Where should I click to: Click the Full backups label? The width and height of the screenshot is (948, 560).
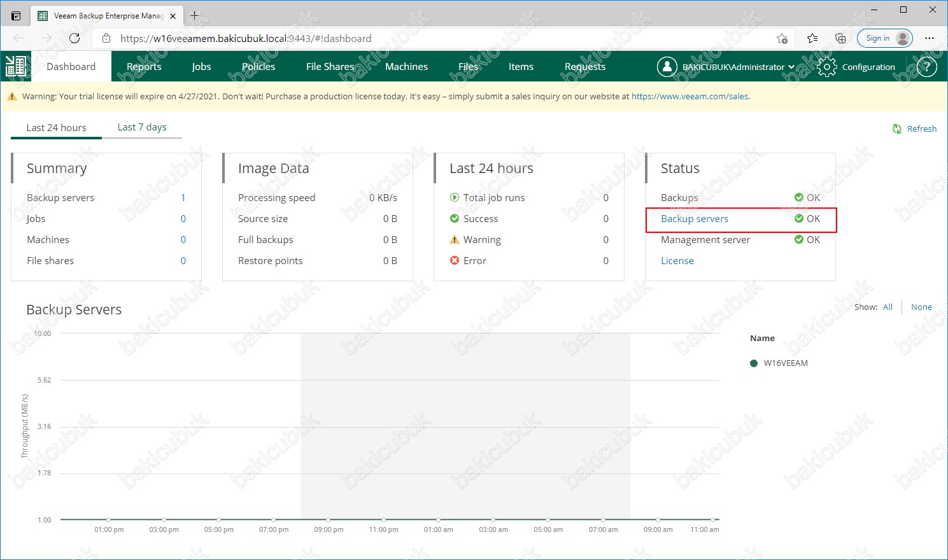265,239
